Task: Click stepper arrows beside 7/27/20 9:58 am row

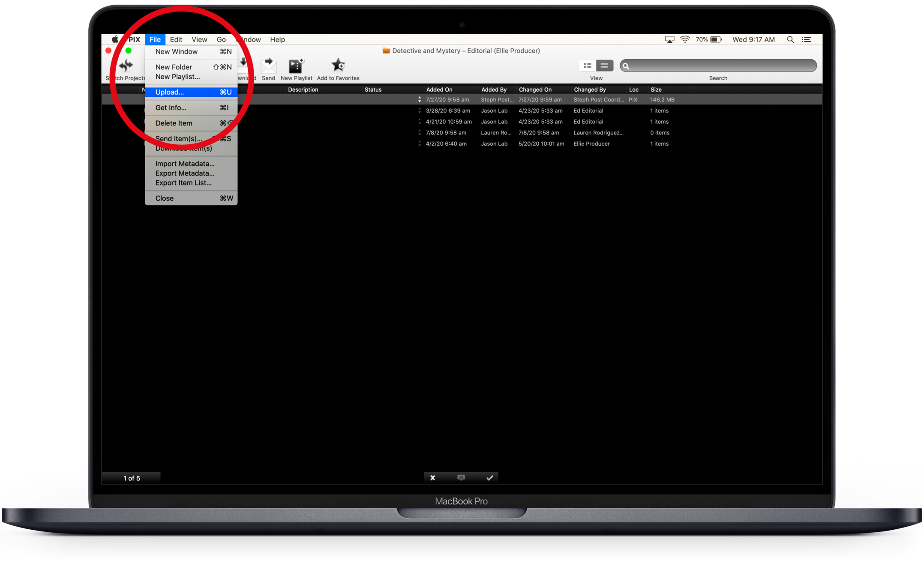Action: click(420, 99)
